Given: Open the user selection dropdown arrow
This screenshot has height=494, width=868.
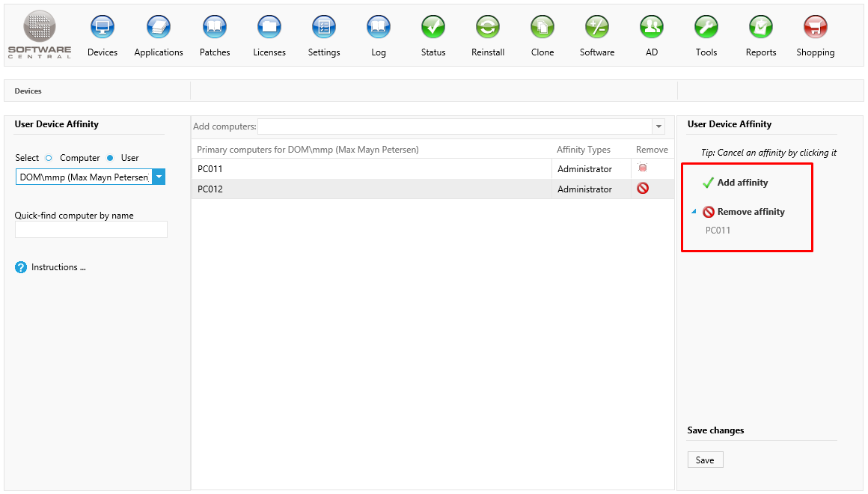Looking at the screenshot, I should (159, 177).
